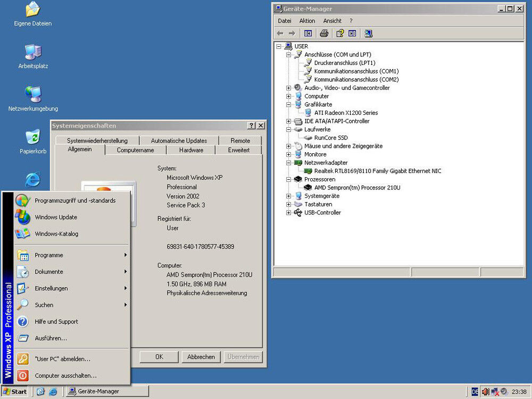Collapse the Laufwerke node

(288, 129)
